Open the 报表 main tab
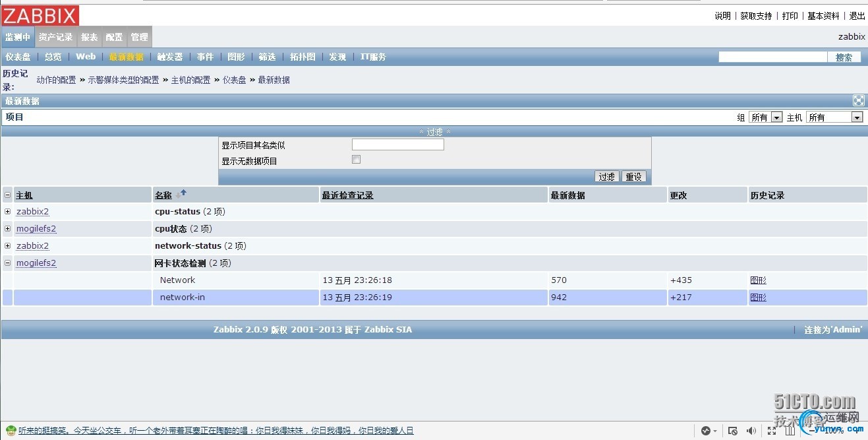The image size is (868, 440). (x=90, y=37)
